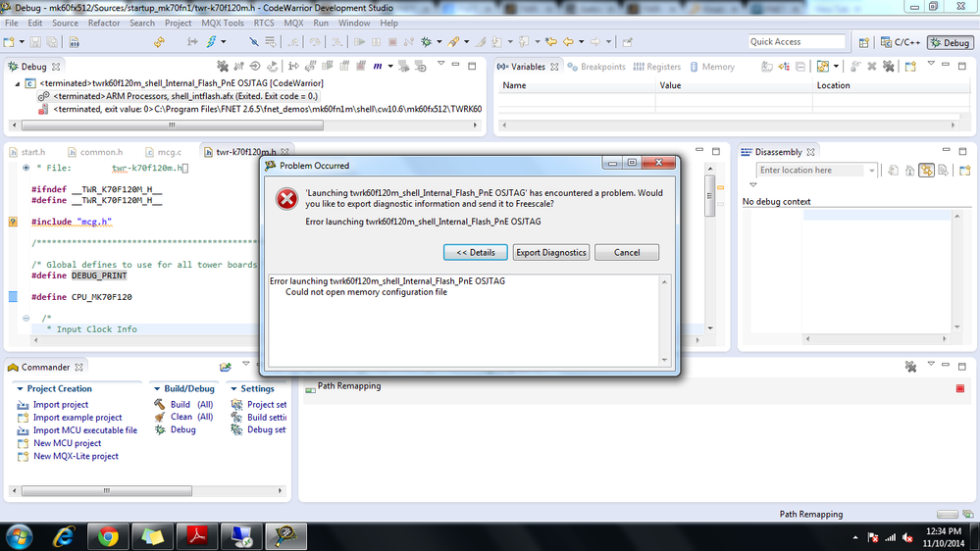This screenshot has height=551, width=980.
Task: Toggle the Debug perspective button
Action: [x=950, y=42]
